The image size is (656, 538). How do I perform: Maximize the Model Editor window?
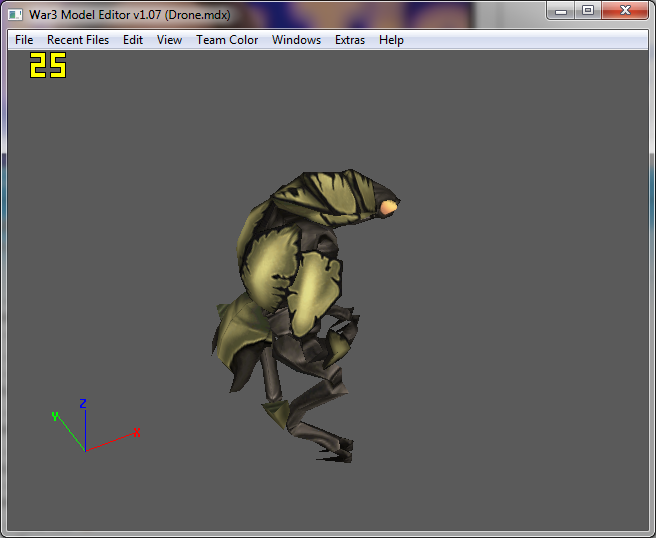click(588, 10)
